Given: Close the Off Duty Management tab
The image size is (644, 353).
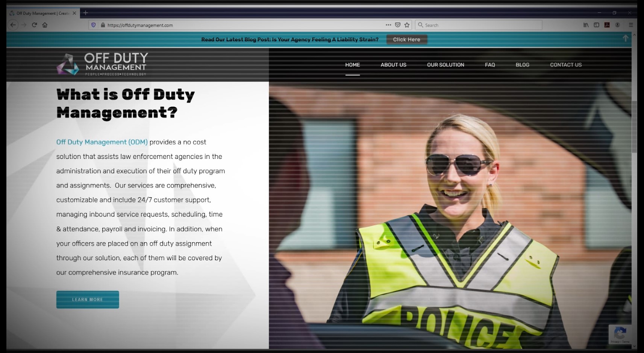Looking at the screenshot, I should [x=74, y=13].
